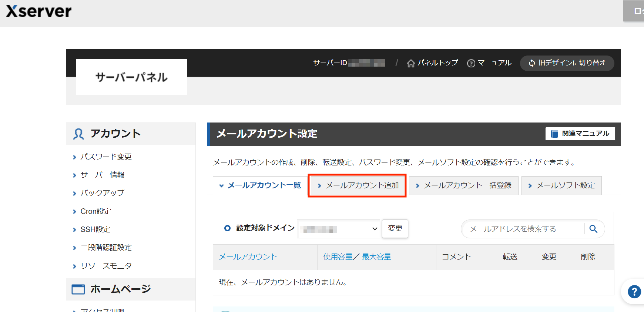Select the メールアカウント一覧 tab
This screenshot has height=312, width=644.
tap(260, 185)
